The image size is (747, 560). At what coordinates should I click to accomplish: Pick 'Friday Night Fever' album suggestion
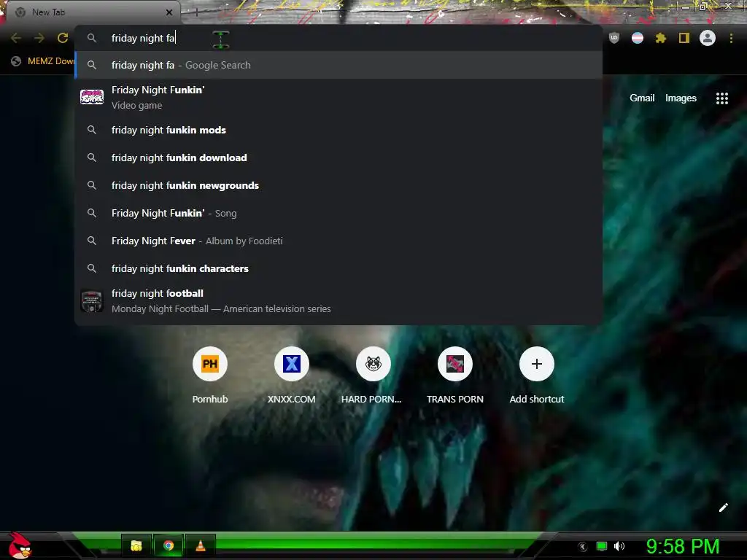point(338,241)
